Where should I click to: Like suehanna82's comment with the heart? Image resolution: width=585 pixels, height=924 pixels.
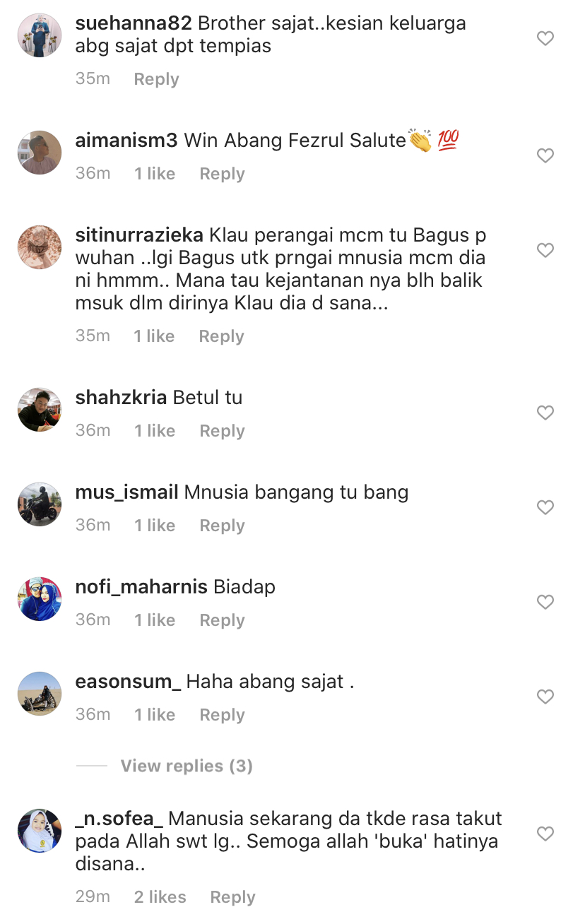pyautogui.click(x=545, y=38)
